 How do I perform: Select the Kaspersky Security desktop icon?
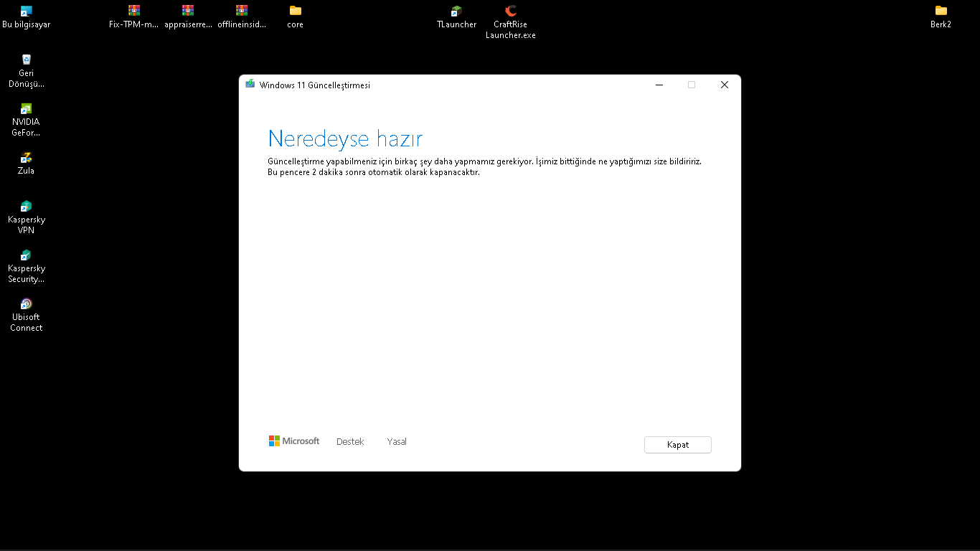[27, 266]
